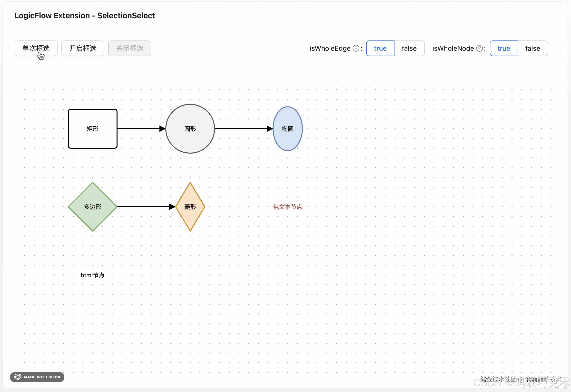Select the 菱形 diamond node
The height and width of the screenshot is (392, 571).
pos(190,206)
